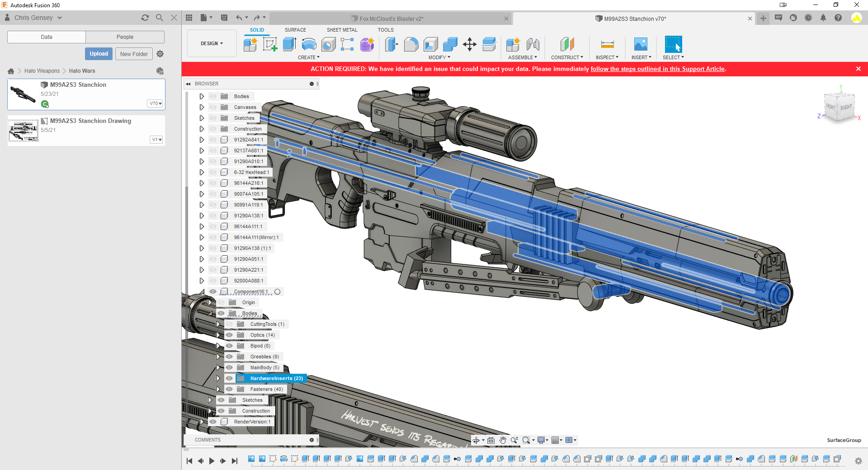
Task: Select the Measure tool
Action: (607, 44)
